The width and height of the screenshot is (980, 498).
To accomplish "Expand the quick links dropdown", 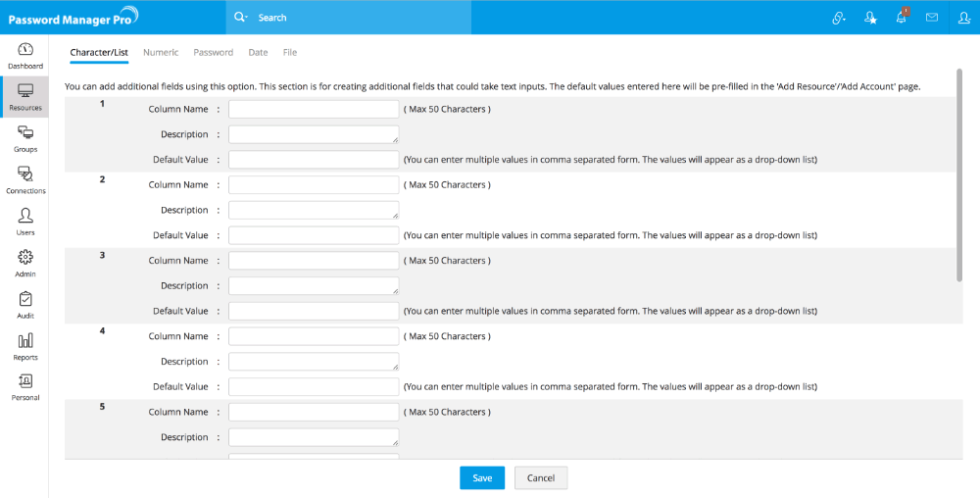I will 839,17.
